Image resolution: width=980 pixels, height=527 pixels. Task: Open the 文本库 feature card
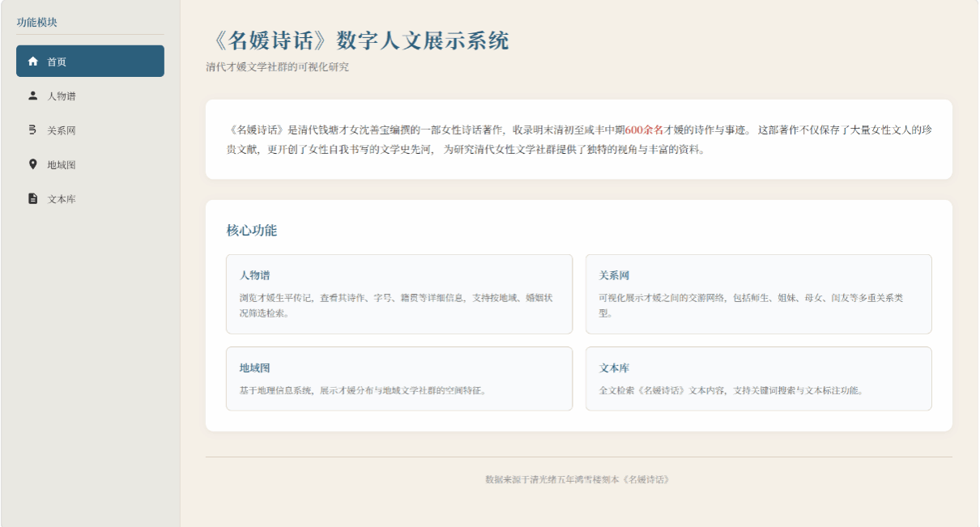[759, 379]
